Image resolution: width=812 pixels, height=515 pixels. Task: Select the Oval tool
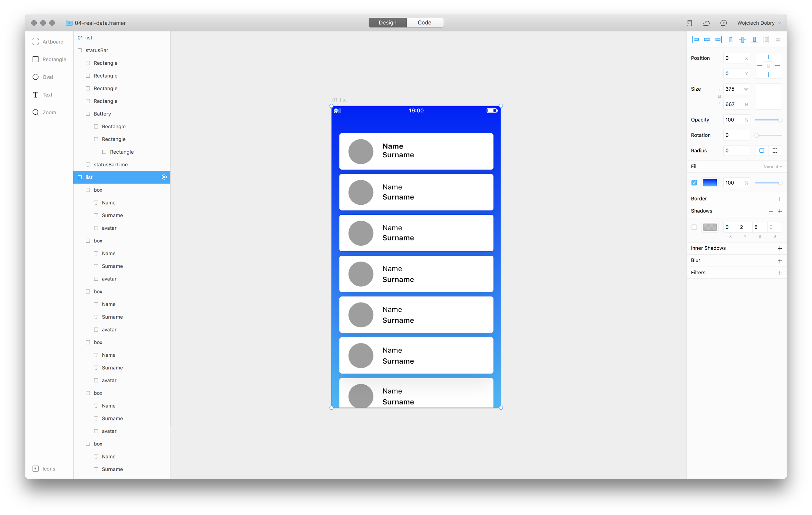point(43,77)
